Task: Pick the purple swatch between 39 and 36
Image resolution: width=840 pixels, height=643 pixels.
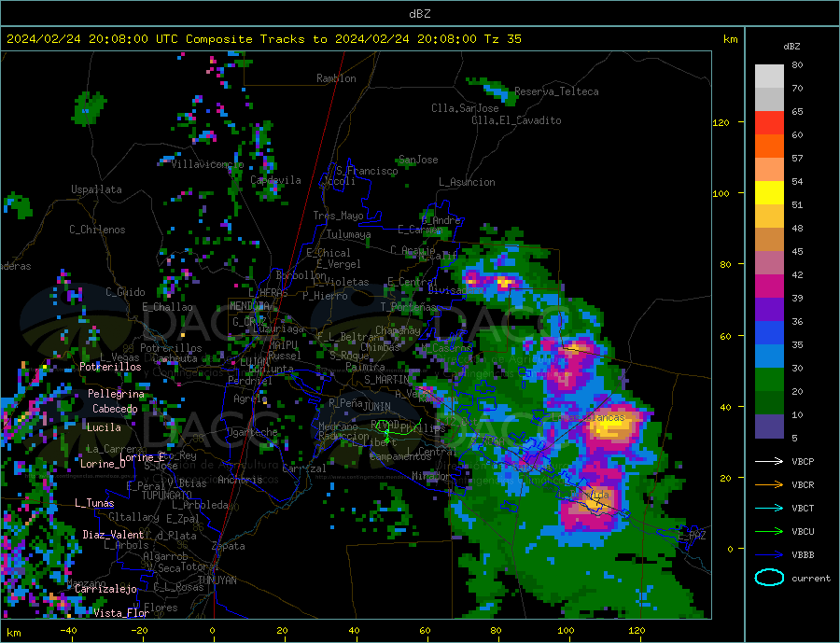Action: [x=769, y=310]
